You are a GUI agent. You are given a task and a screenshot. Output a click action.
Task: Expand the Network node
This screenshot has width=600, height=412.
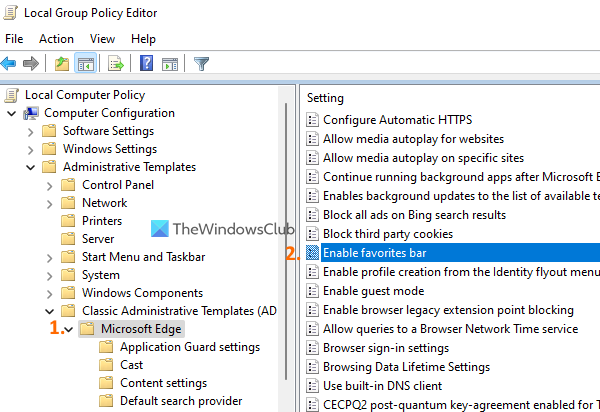click(49, 204)
